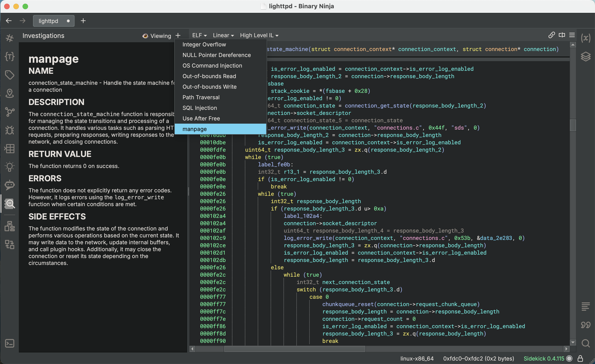Choose Use After Free investigation

(201, 119)
